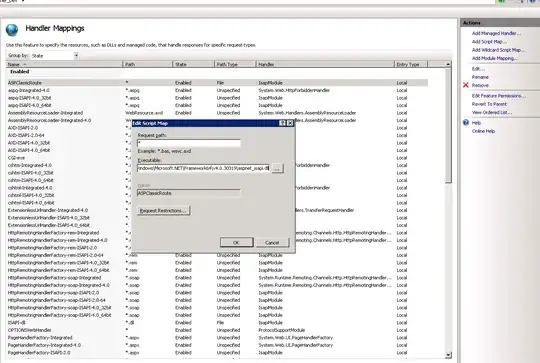Image resolution: width=540 pixels, height=363 pixels.
Task: Click the Help link in Actions
Action: coord(476,123)
